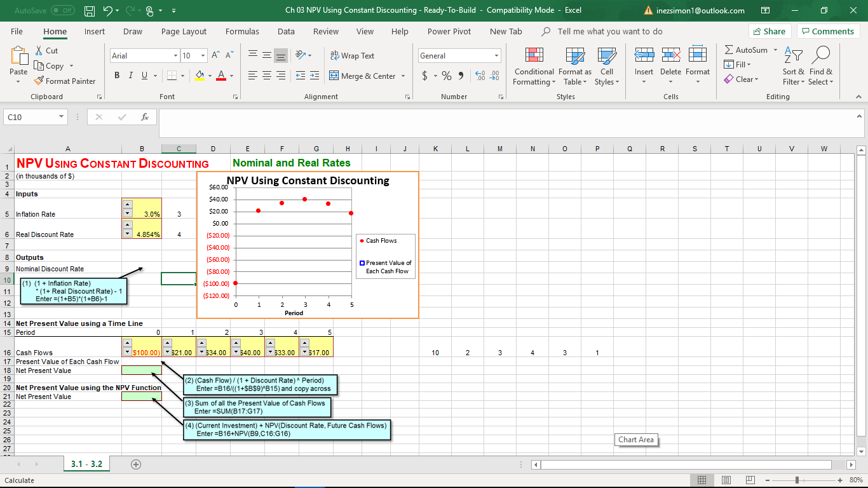Toggle bold formatting

pyautogui.click(x=117, y=75)
